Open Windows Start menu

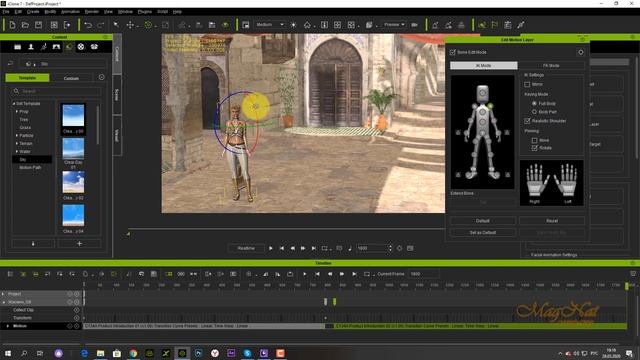[x=8, y=353]
